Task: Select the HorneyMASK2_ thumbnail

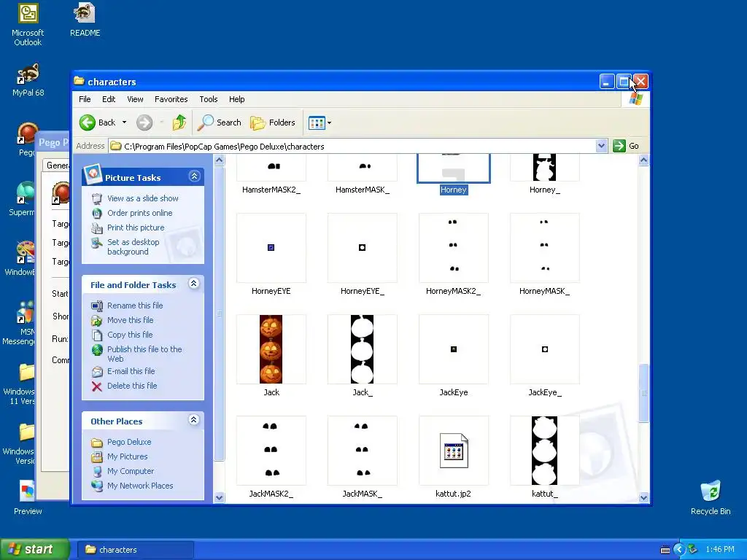Action: pos(454,248)
